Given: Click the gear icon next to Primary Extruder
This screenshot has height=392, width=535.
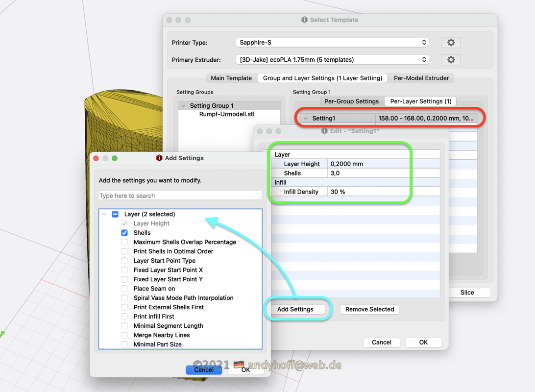Looking at the screenshot, I should coord(451,60).
